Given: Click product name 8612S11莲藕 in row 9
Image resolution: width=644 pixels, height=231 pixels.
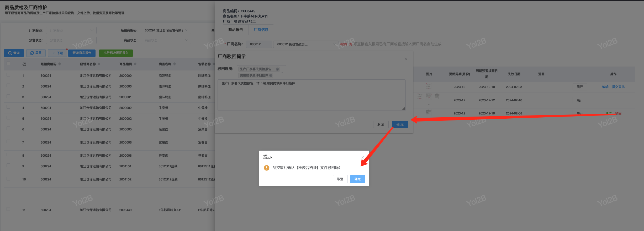Looking at the screenshot, I should [x=168, y=166].
